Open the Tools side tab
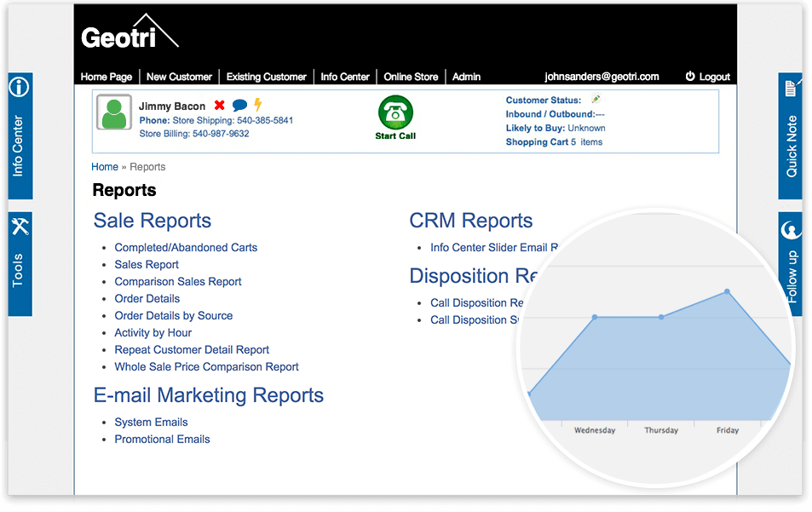This screenshot has height=512, width=812. tap(20, 263)
